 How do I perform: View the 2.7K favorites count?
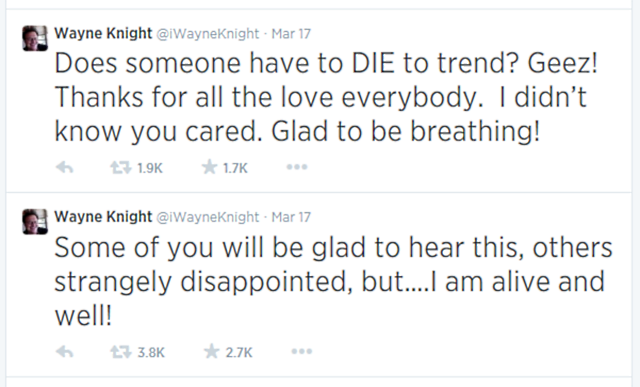coord(239,352)
